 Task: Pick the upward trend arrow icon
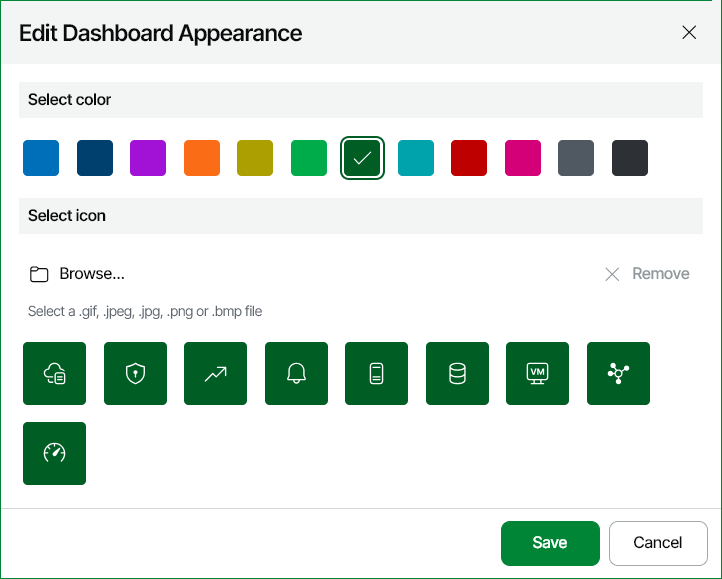point(215,373)
